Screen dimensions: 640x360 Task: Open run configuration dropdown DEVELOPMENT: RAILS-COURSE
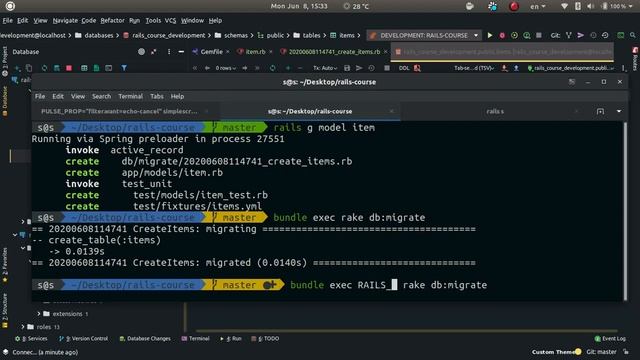pos(424,36)
